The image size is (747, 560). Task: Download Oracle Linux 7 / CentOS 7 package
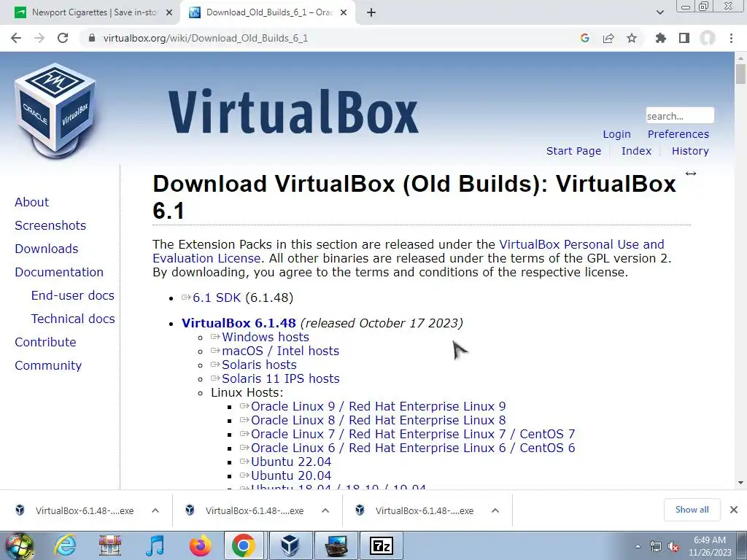[413, 434]
